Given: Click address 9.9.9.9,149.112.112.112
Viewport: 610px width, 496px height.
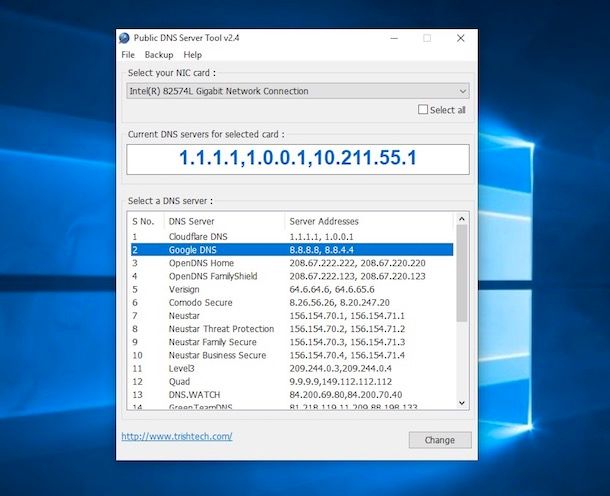Looking at the screenshot, I should 341,382.
